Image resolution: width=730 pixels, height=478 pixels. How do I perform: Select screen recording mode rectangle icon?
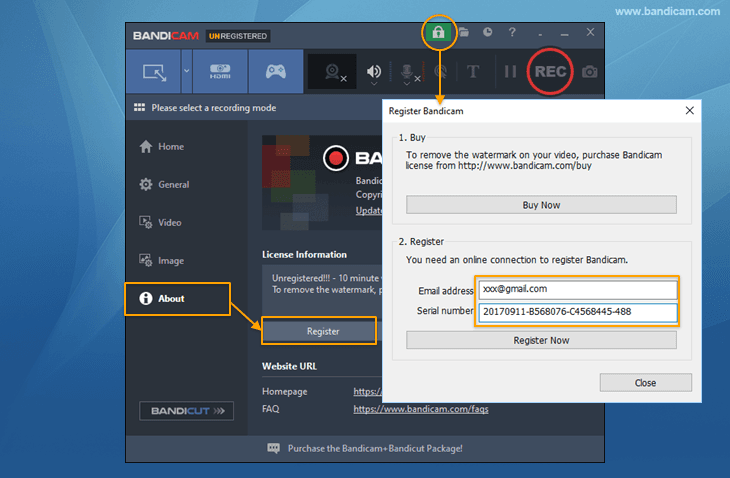click(154, 72)
